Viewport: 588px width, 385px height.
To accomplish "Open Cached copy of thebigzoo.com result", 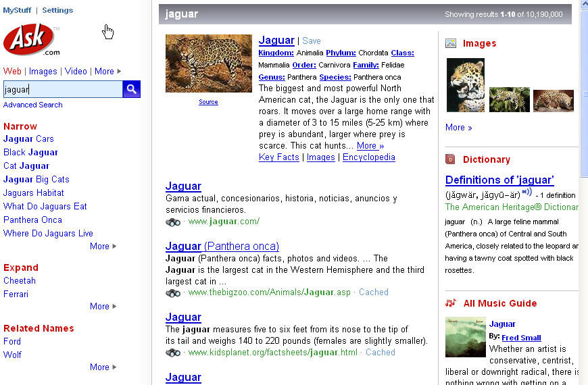I will [374, 292].
